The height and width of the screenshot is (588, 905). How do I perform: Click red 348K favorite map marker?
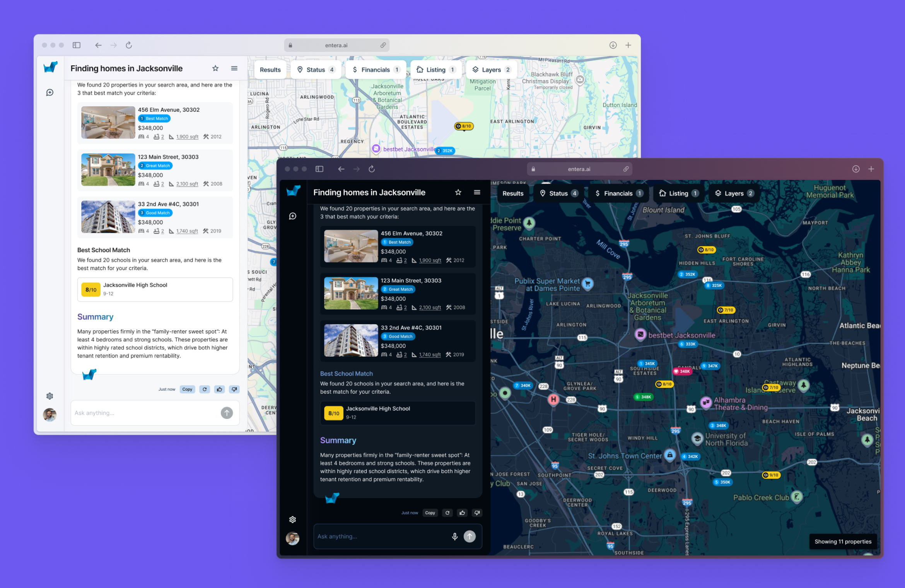(x=682, y=371)
